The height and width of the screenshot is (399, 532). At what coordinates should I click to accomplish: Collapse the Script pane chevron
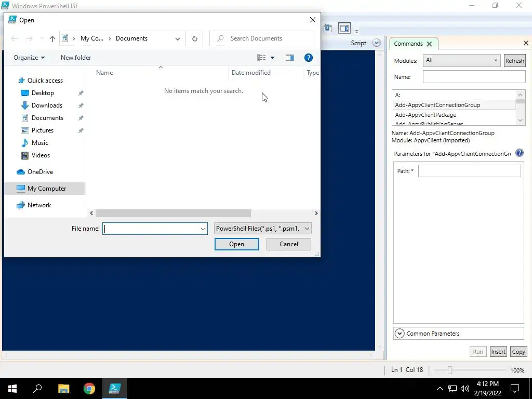(x=376, y=43)
